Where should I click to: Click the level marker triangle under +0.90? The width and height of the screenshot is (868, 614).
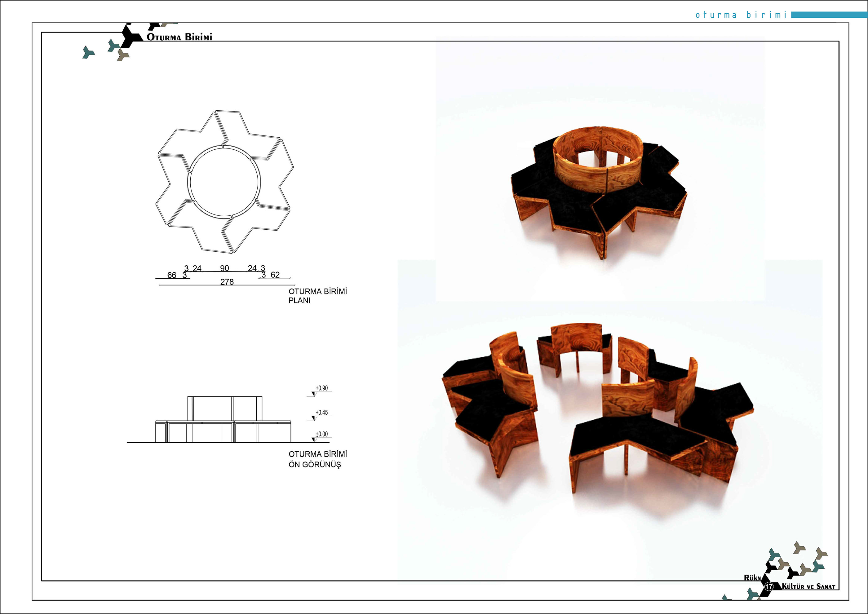point(313,394)
